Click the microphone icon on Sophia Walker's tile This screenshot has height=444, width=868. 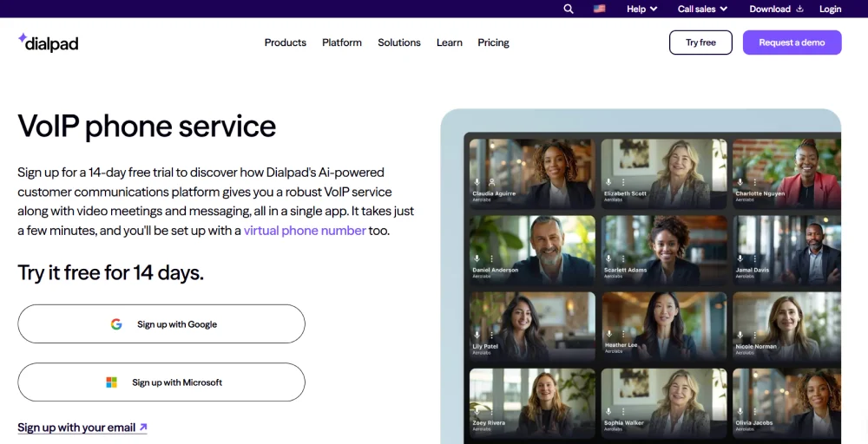[x=608, y=411]
